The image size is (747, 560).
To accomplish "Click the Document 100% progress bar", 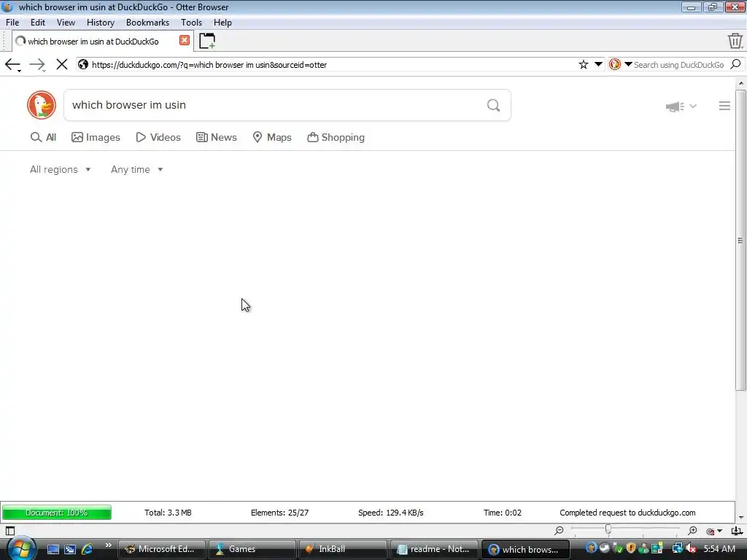I will pos(57,513).
